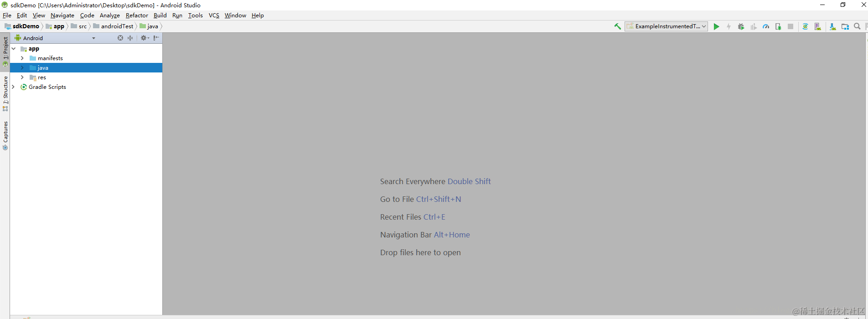The width and height of the screenshot is (868, 319).
Task: Click the Alt+Home shortcut hint
Action: 452,235
